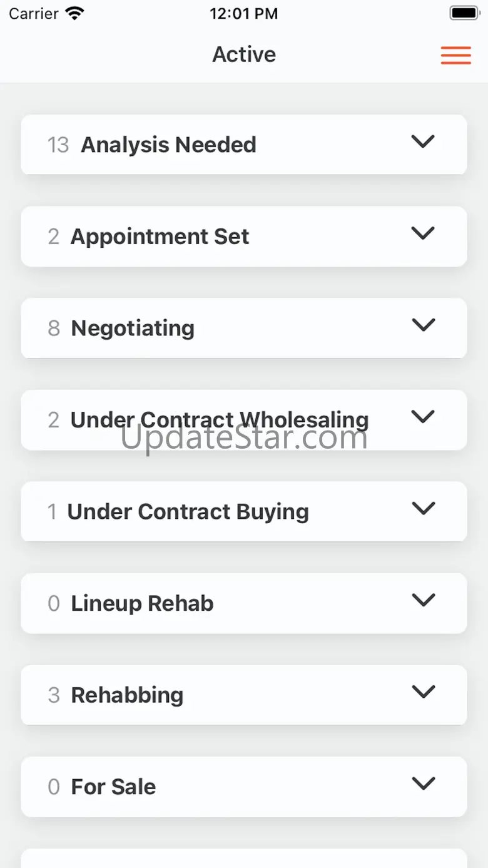Select the Rehabbing section title
The image size is (488, 868).
click(127, 695)
